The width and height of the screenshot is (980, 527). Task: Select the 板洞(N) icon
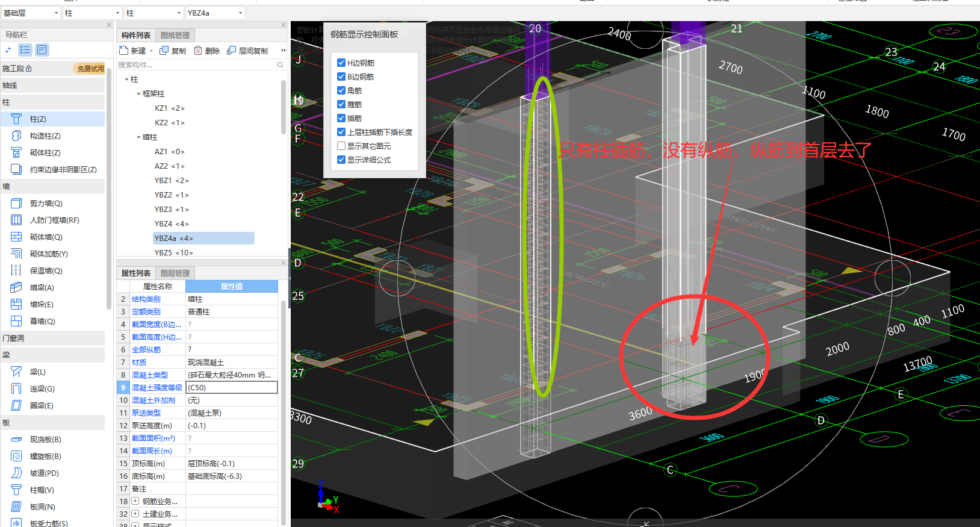pyautogui.click(x=16, y=507)
